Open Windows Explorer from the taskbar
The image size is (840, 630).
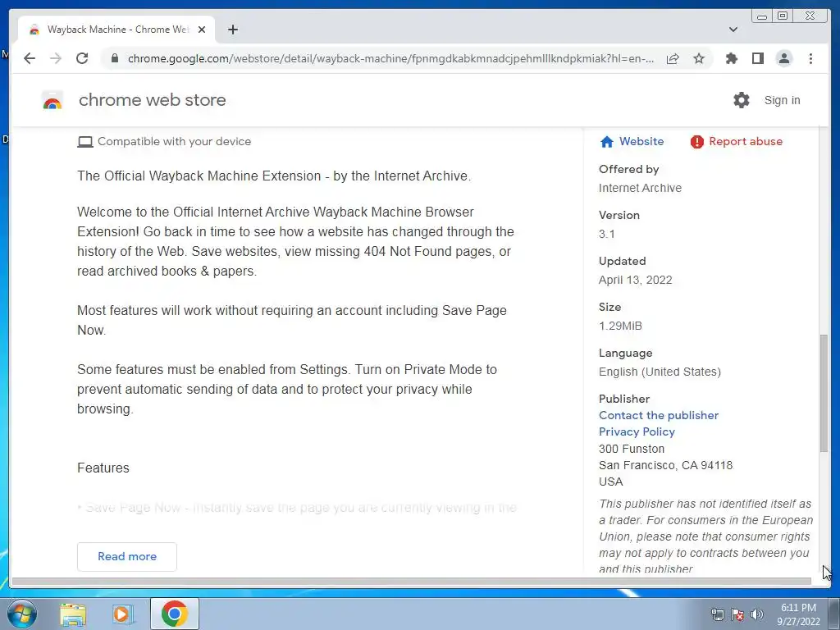point(73,614)
